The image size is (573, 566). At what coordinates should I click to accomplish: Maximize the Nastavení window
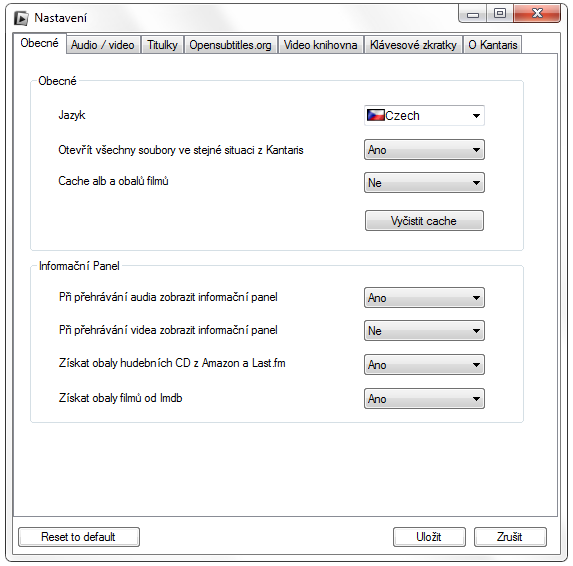tap(500, 14)
